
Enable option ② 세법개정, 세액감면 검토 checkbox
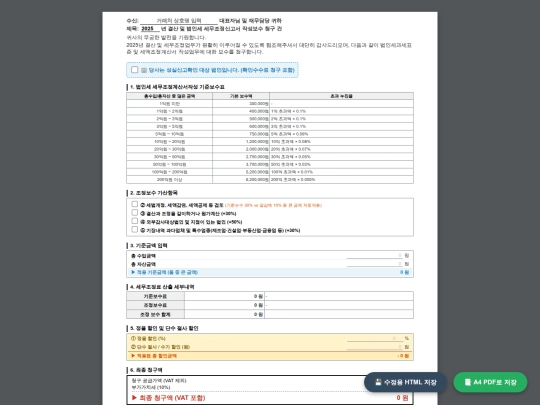coord(135,204)
